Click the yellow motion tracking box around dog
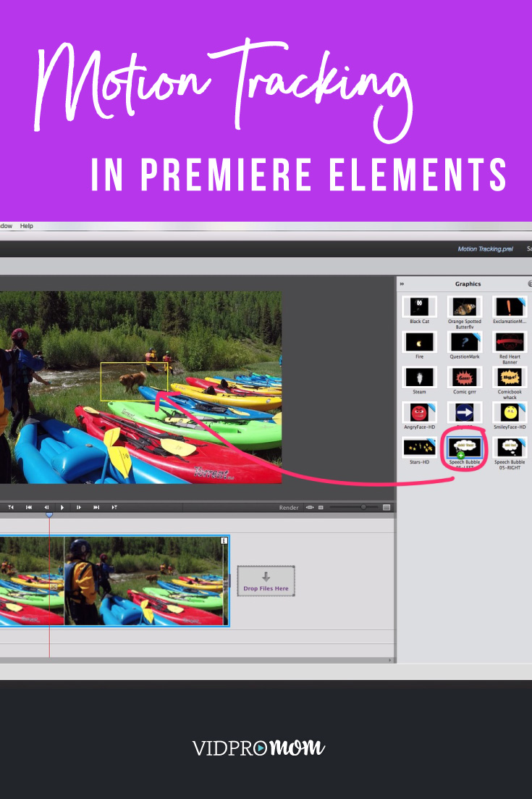Image resolution: width=532 pixels, height=799 pixels. pyautogui.click(x=134, y=382)
